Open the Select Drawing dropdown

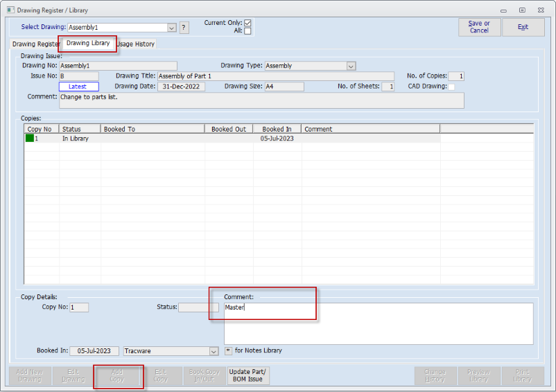(x=172, y=28)
